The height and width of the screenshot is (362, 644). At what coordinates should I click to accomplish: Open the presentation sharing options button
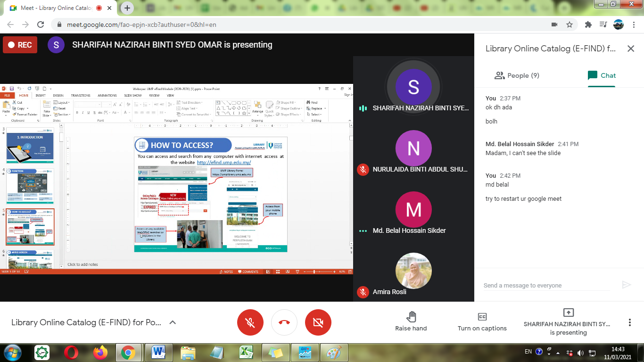(568, 322)
